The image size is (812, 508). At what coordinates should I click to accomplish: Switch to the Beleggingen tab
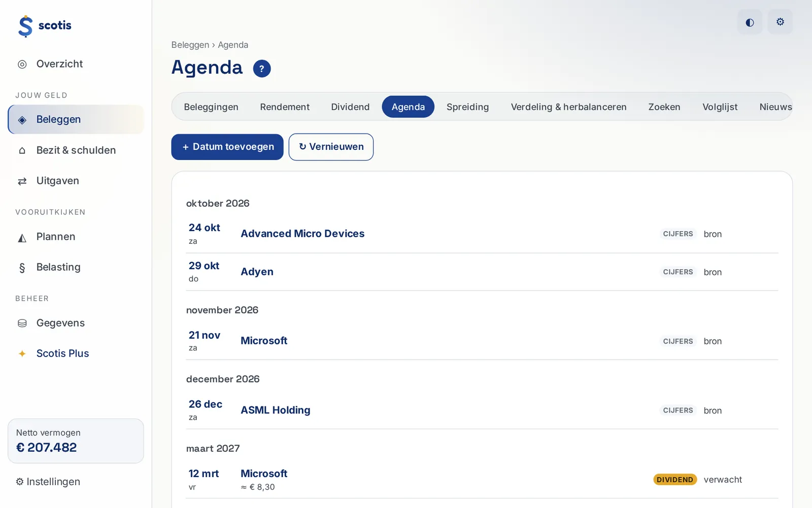point(211,107)
